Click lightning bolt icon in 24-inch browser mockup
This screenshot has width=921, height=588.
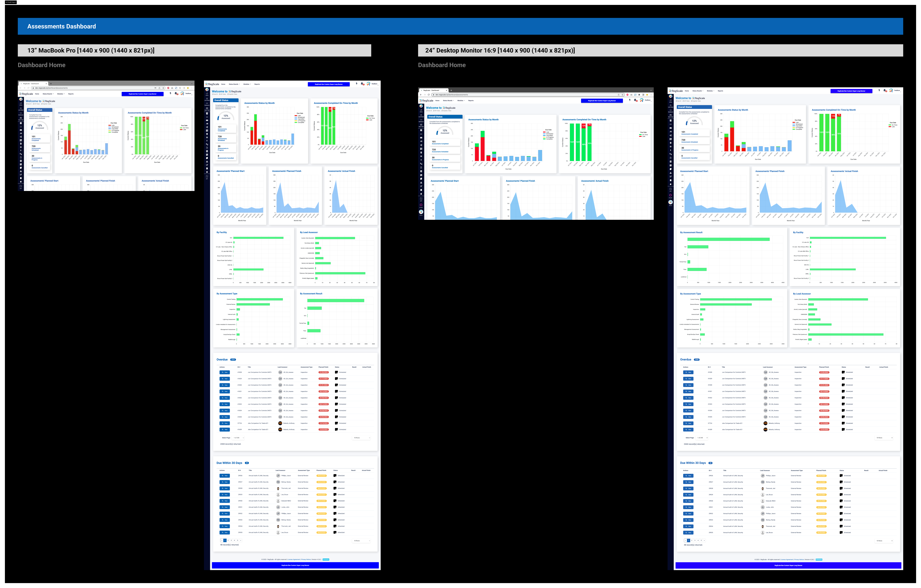coord(630,100)
